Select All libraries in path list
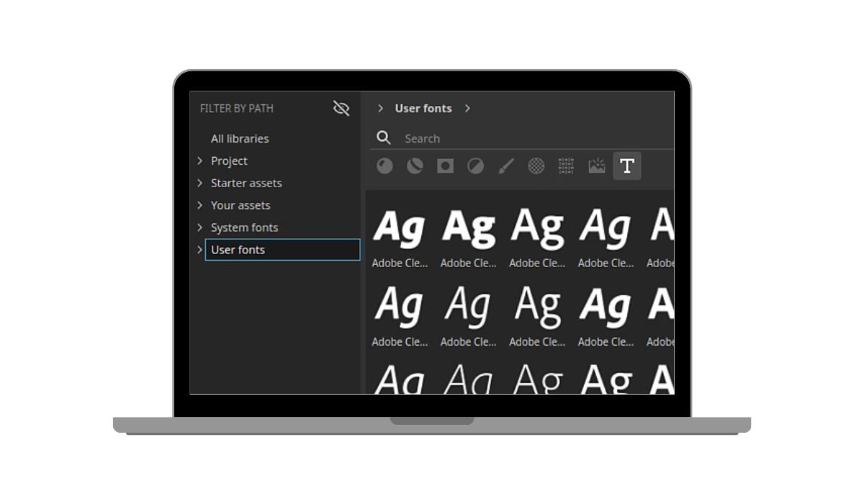The image size is (864, 504). pyautogui.click(x=240, y=138)
